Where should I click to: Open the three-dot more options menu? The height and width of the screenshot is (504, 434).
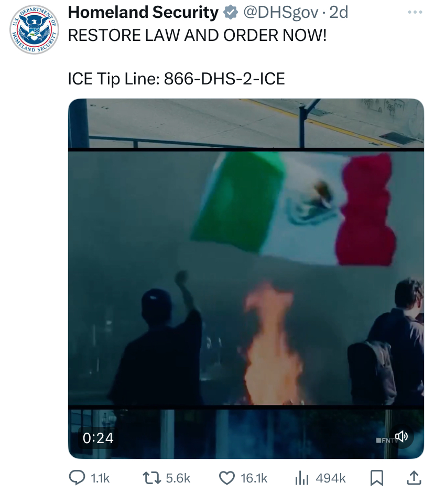415,12
